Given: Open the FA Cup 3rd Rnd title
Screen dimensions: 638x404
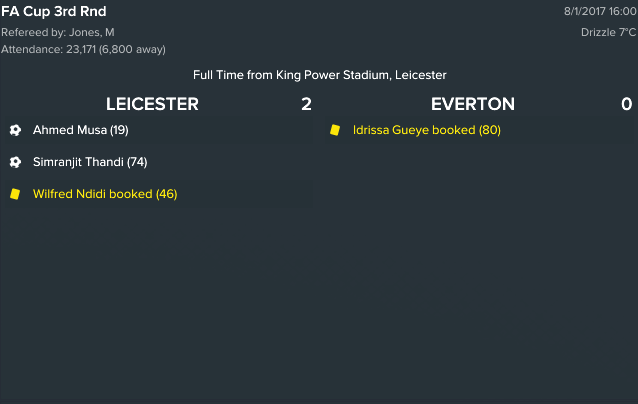Looking at the screenshot, I should point(54,11).
